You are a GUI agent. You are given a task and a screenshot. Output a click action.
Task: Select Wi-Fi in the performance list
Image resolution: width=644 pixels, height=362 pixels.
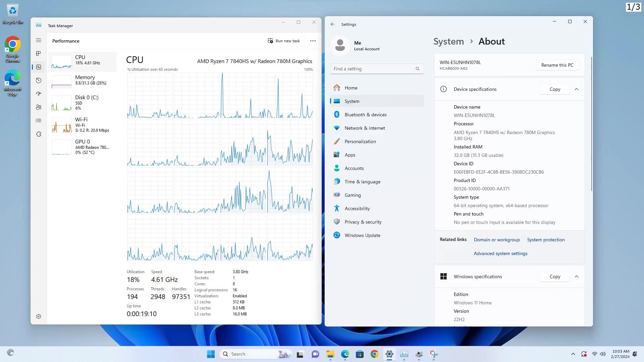point(83,125)
